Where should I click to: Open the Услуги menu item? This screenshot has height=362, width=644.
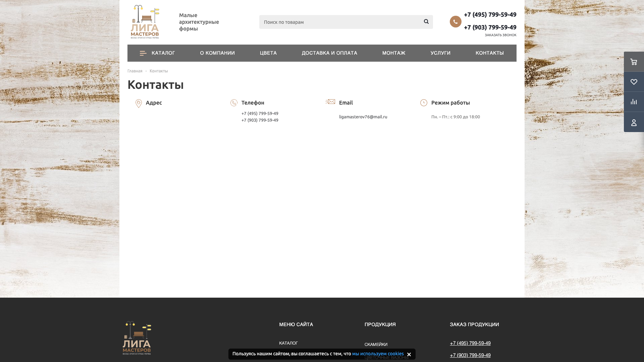(440, 53)
